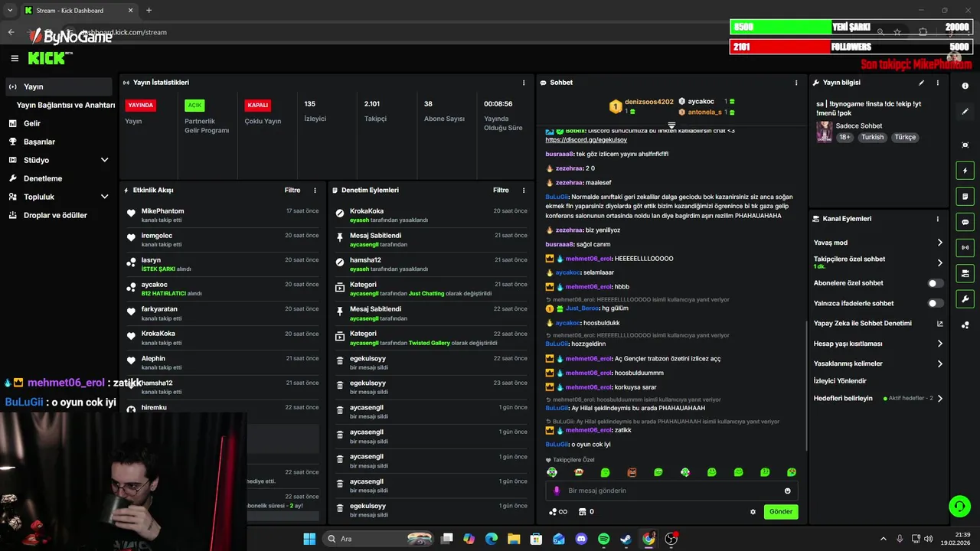Toggle Yalnızca ifadelerle sohbet switch
980x551 pixels.
(936, 303)
